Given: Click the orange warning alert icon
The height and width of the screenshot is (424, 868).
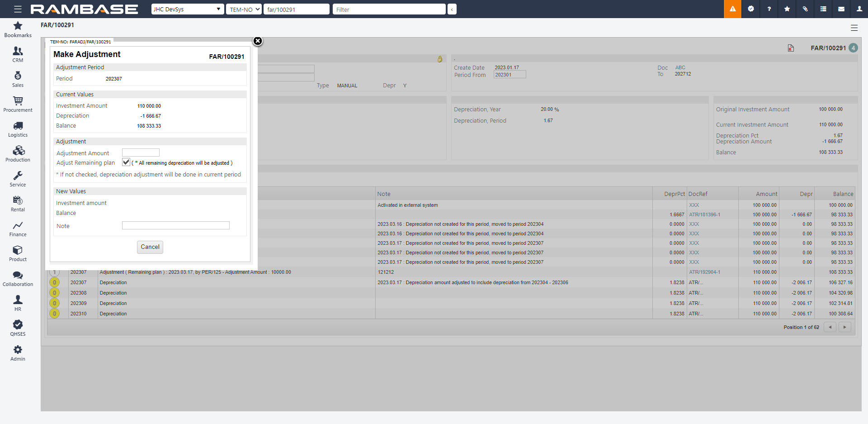Looking at the screenshot, I should point(732,9).
